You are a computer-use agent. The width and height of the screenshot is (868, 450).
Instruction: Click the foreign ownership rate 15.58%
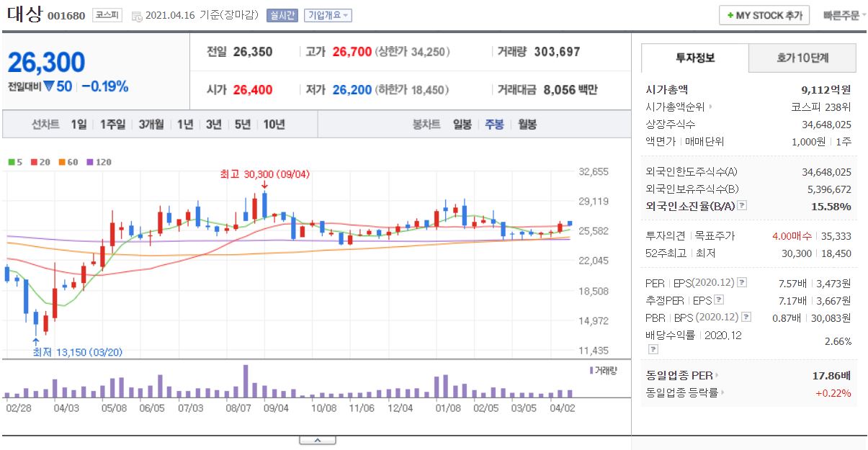(832, 206)
